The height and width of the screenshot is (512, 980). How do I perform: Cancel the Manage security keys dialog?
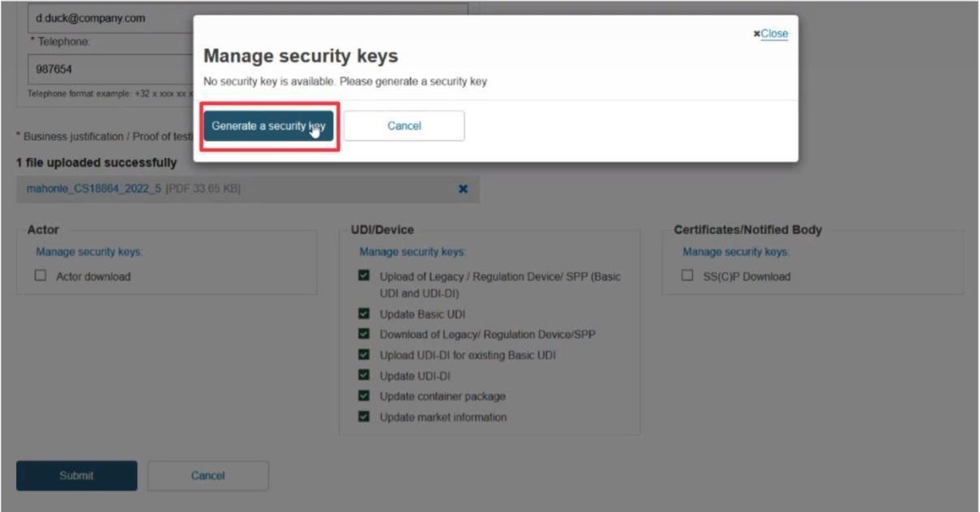404,126
